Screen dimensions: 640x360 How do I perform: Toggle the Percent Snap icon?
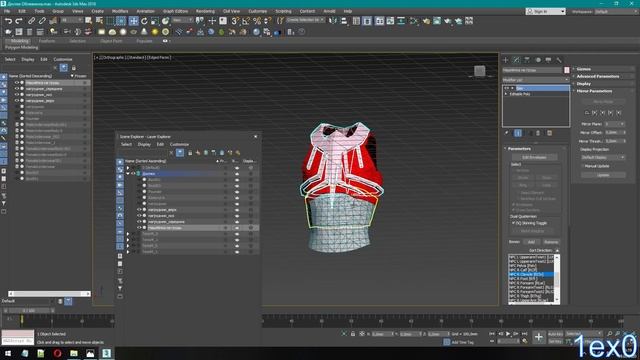(257, 21)
